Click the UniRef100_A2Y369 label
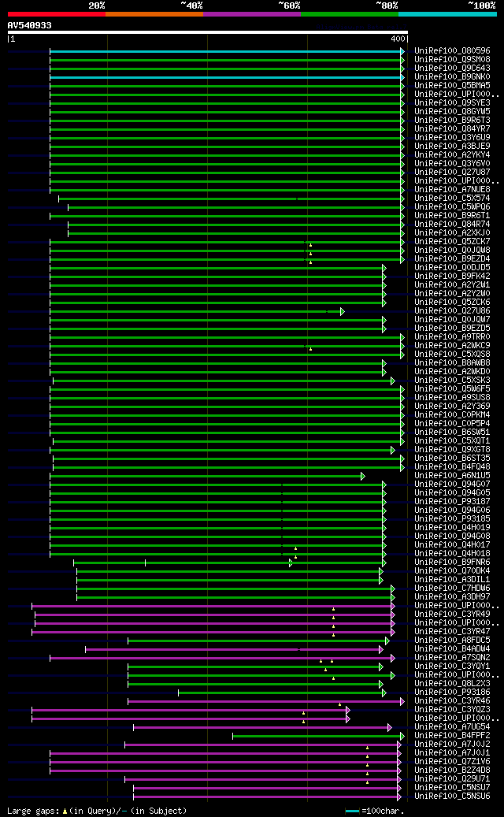Image resolution: width=504 pixels, height=817 pixels. [x=452, y=406]
